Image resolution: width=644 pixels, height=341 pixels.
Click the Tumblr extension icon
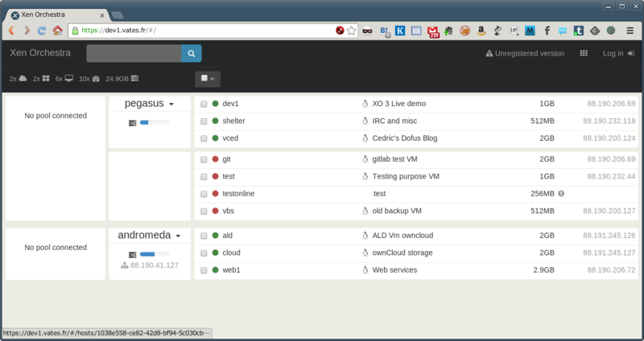point(578,31)
